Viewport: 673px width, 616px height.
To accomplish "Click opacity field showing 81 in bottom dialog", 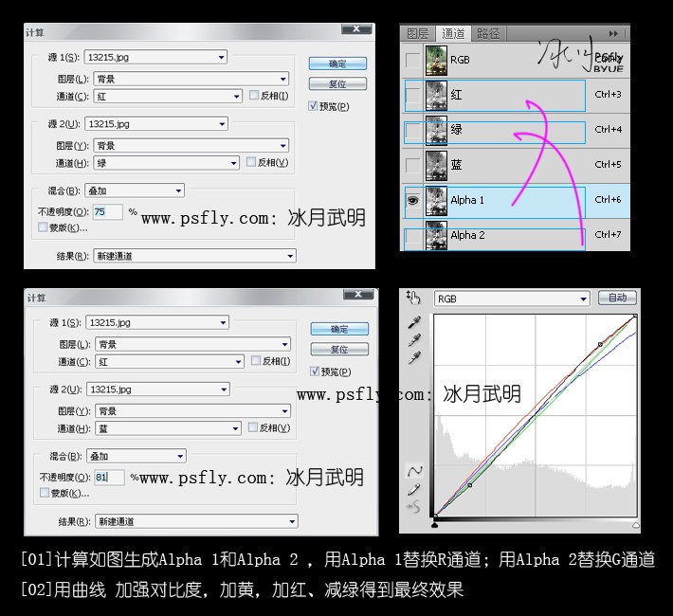I will [x=109, y=477].
